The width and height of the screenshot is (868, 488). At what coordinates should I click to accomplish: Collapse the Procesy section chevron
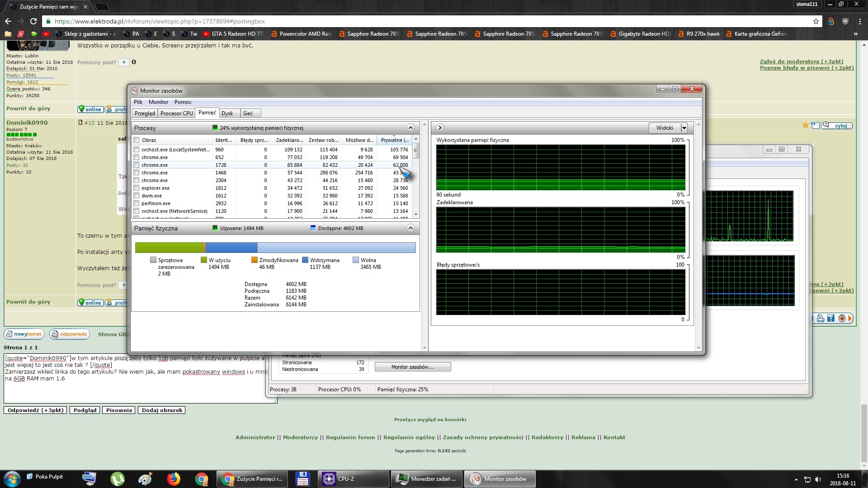410,128
